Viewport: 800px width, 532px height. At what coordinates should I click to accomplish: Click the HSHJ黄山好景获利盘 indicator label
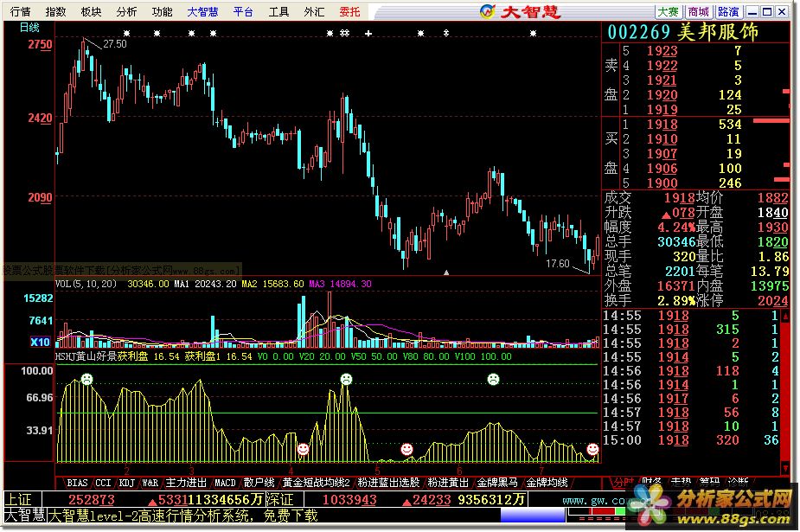pos(101,356)
